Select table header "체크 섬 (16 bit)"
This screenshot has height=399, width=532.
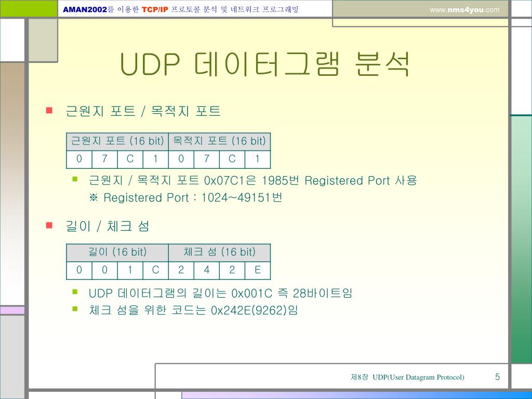pyautogui.click(x=220, y=252)
